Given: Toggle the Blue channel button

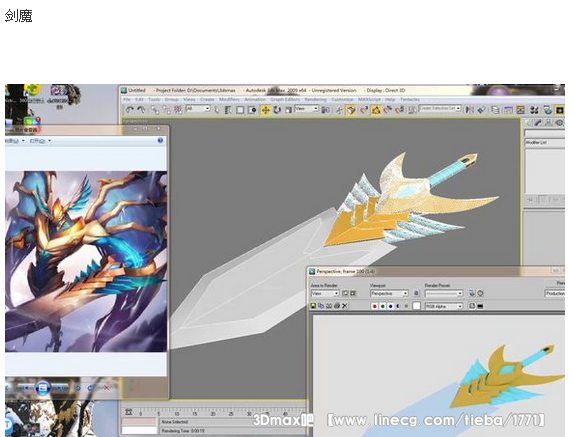Looking at the screenshot, I should tap(390, 306).
